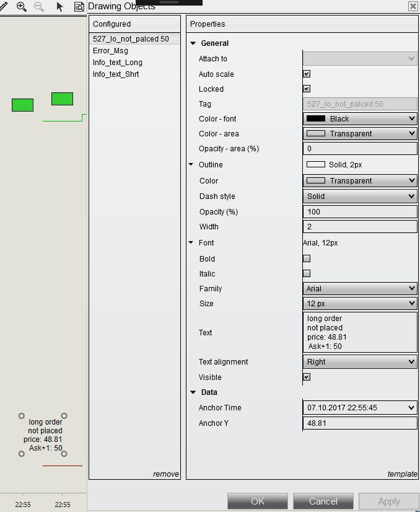Click the upper-right resize handle of chart text

[64, 416]
